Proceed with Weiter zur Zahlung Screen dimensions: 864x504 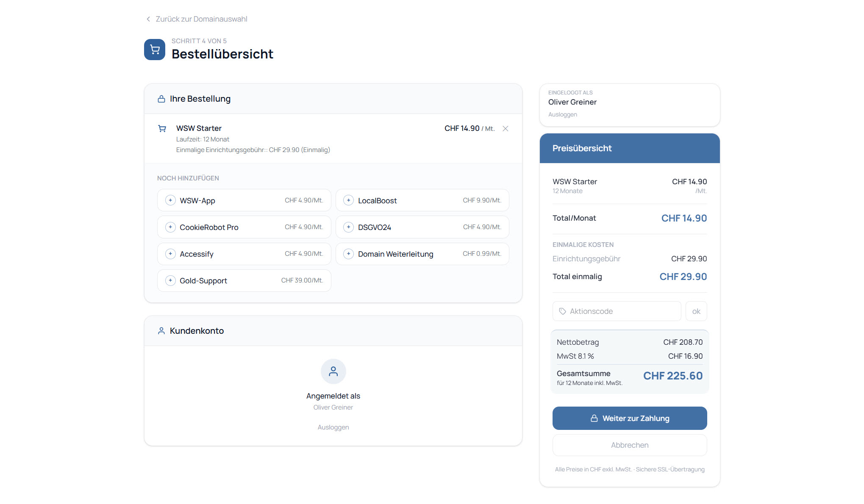(x=629, y=418)
